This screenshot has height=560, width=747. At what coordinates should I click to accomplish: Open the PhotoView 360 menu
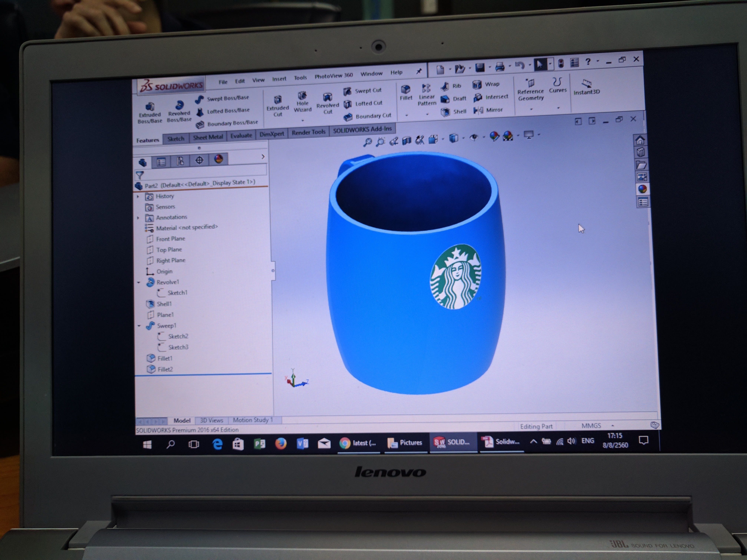coord(334,76)
